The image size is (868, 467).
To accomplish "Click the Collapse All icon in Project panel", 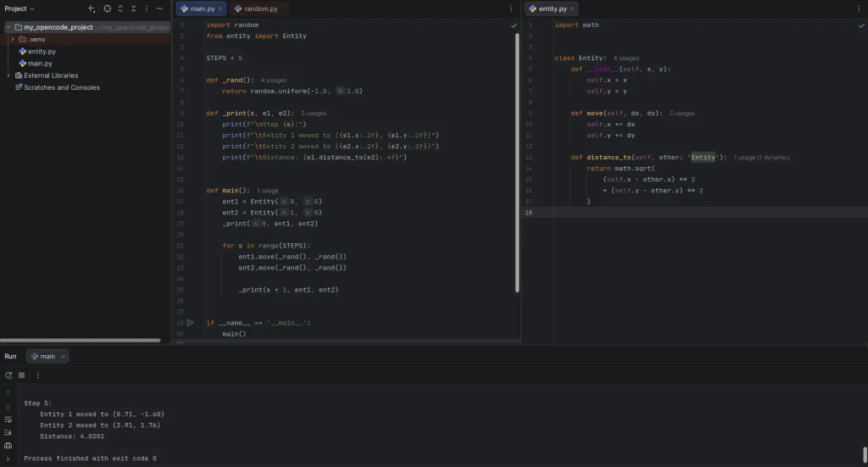I will (133, 8).
